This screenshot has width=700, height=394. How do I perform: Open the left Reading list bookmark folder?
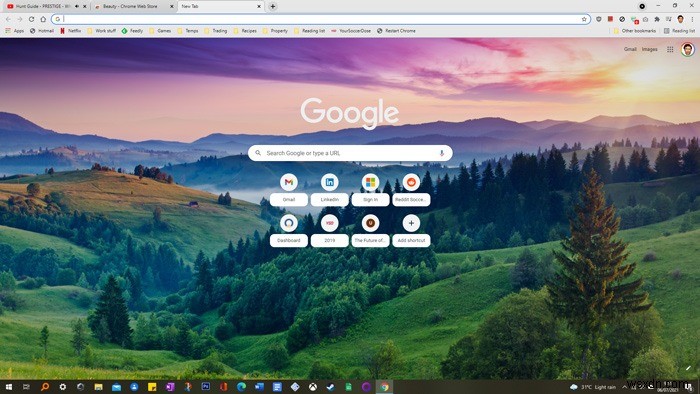309,31
